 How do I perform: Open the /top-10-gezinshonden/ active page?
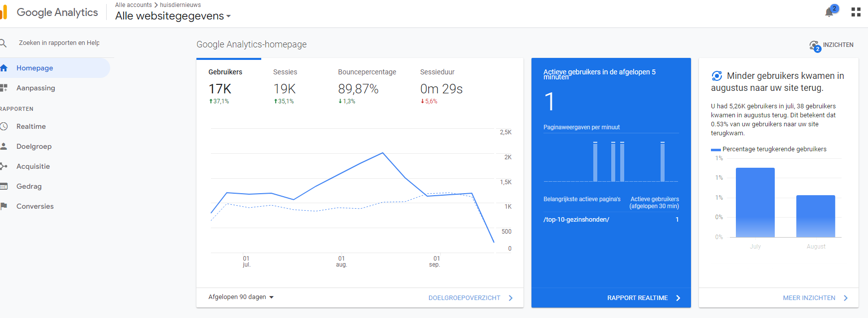pyautogui.click(x=576, y=220)
